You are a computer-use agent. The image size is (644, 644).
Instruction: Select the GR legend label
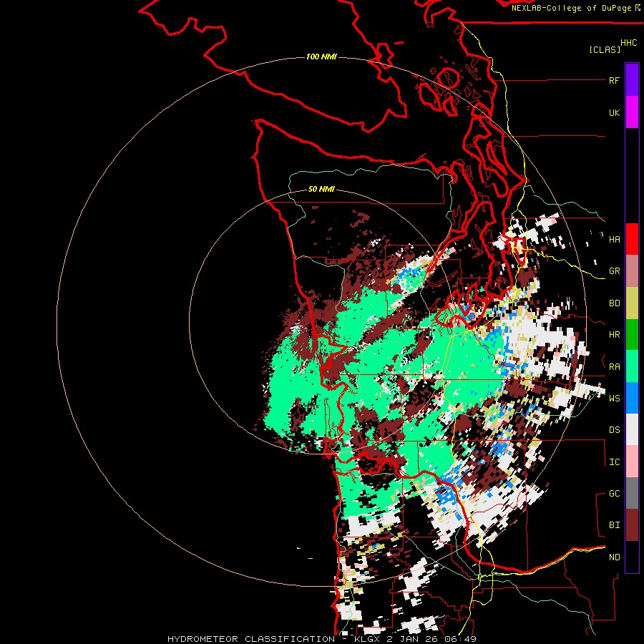pyautogui.click(x=614, y=271)
